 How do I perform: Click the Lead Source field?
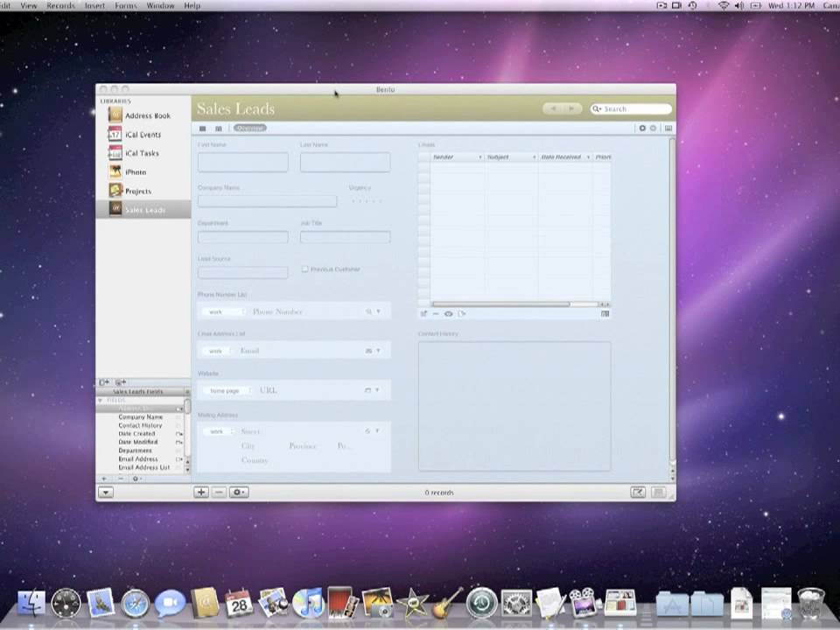pos(242,272)
